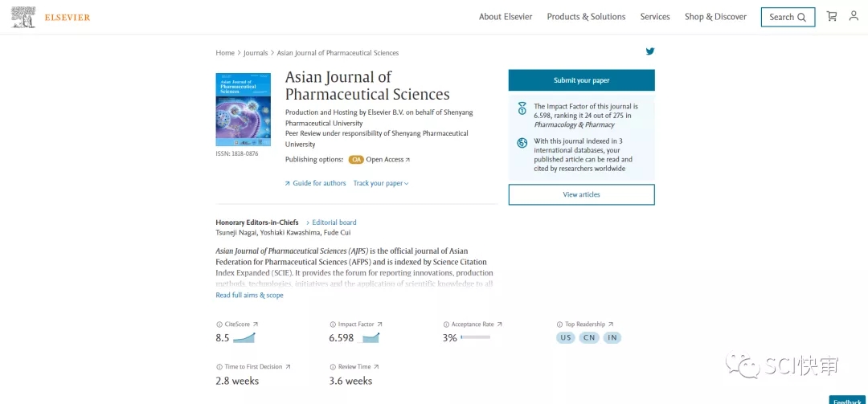Open the Editorial board link
Viewport: 868px width, 404px height.
[334, 222]
